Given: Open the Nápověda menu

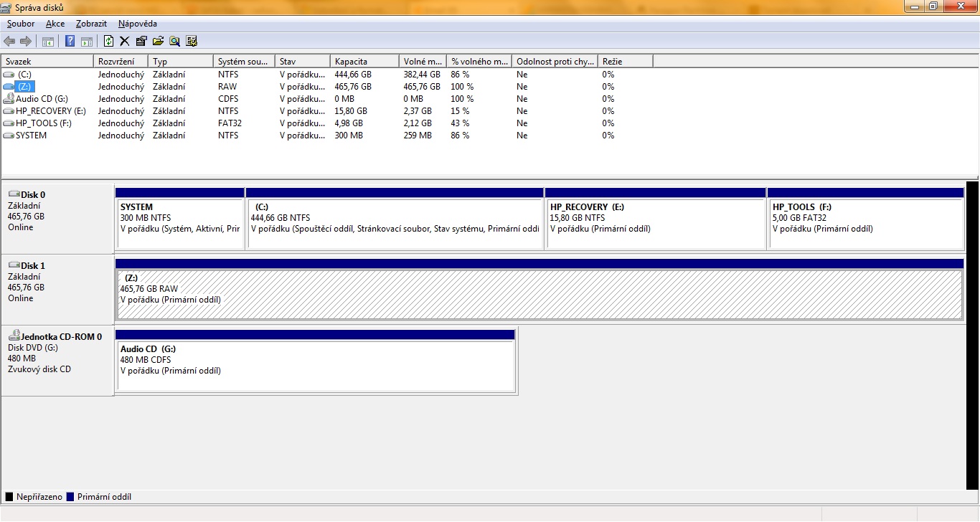Looking at the screenshot, I should [x=138, y=24].
